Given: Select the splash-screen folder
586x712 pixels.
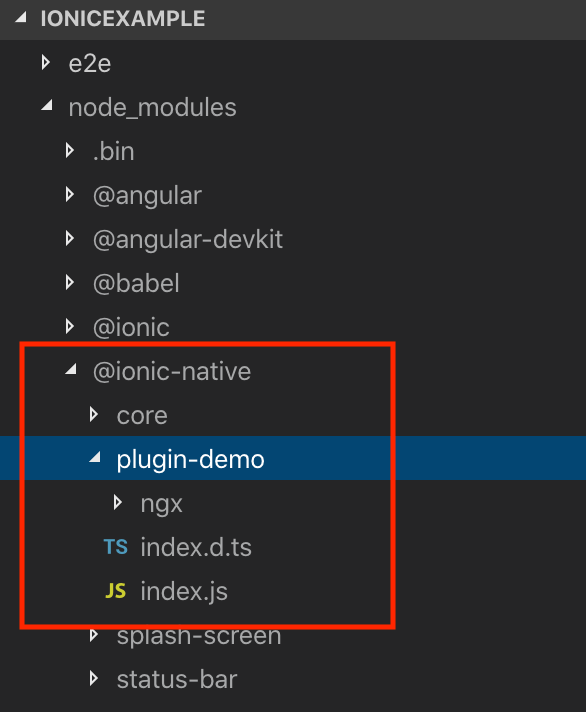Looking at the screenshot, I should pyautogui.click(x=199, y=636).
